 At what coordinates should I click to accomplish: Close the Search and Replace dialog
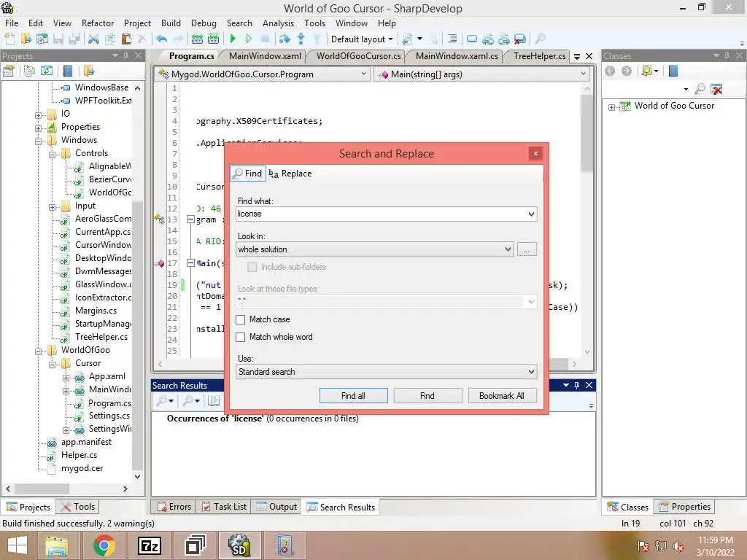[x=535, y=153]
